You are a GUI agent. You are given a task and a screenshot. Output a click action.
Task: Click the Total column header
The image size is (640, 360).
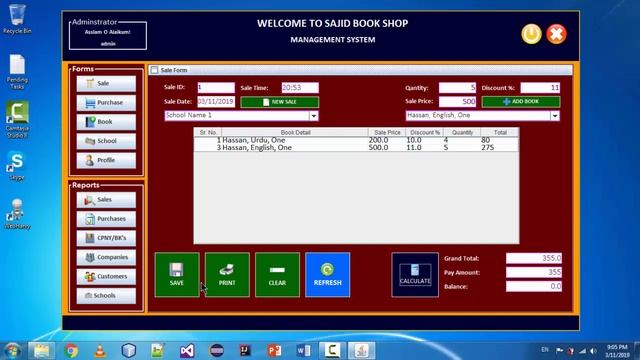500,132
